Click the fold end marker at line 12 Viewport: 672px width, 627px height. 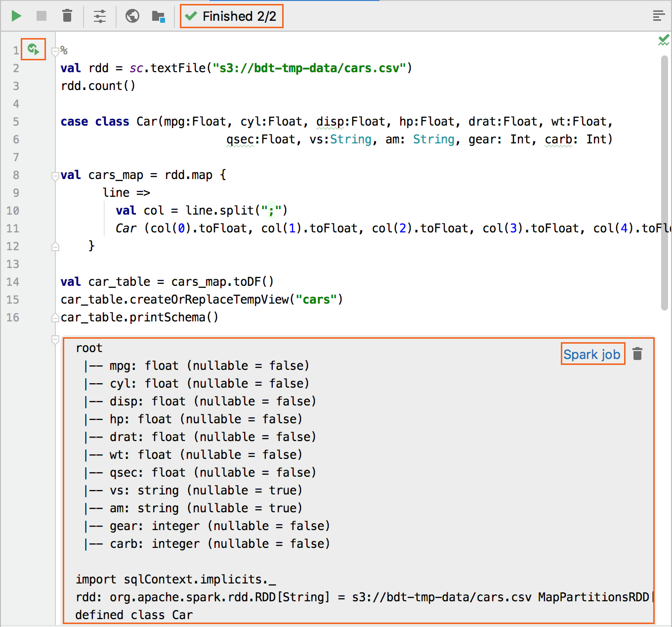[55, 246]
